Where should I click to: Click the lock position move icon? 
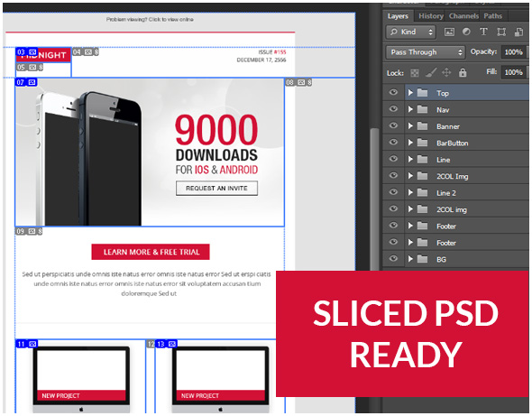(446, 72)
